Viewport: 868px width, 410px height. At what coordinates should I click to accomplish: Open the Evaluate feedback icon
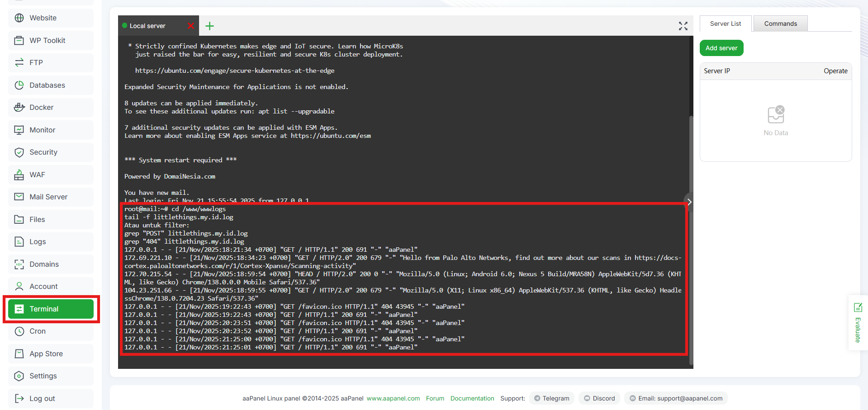858,307
